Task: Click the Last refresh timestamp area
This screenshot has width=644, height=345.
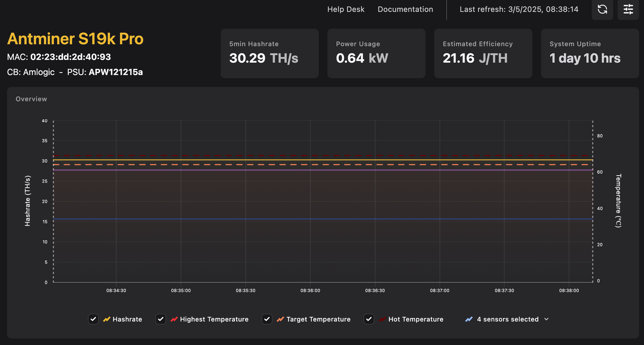Action: coord(519,9)
